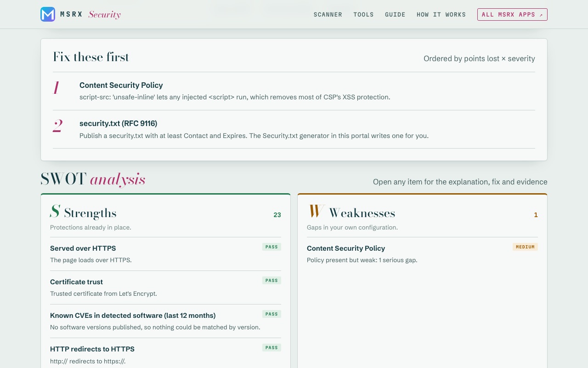Click the 'SWOT analysis' heading

pos(93,179)
